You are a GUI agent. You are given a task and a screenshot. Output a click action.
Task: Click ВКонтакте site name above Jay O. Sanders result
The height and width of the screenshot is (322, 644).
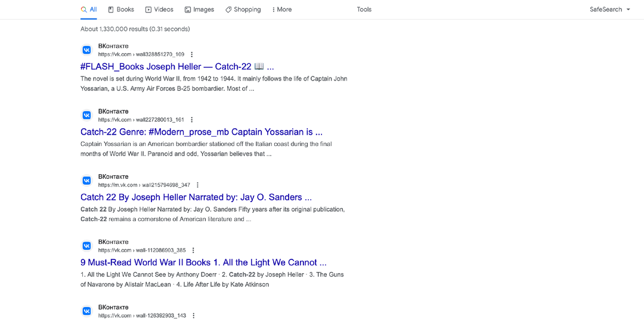[113, 177]
